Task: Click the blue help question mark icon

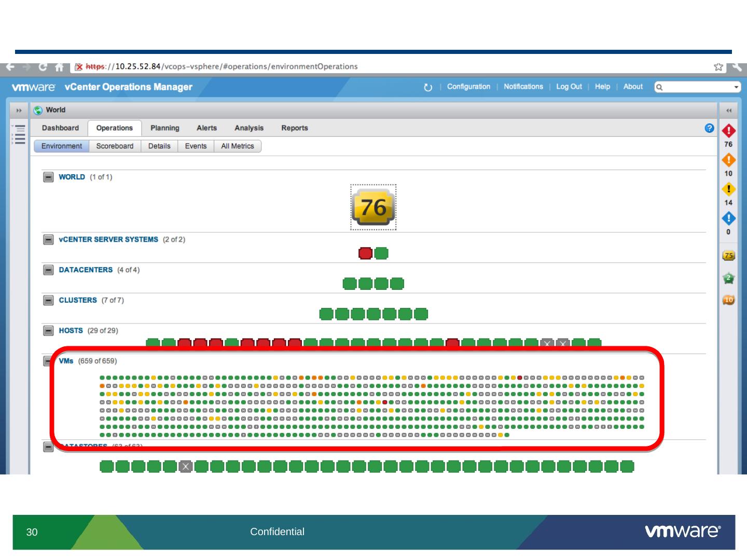Action: (x=709, y=128)
